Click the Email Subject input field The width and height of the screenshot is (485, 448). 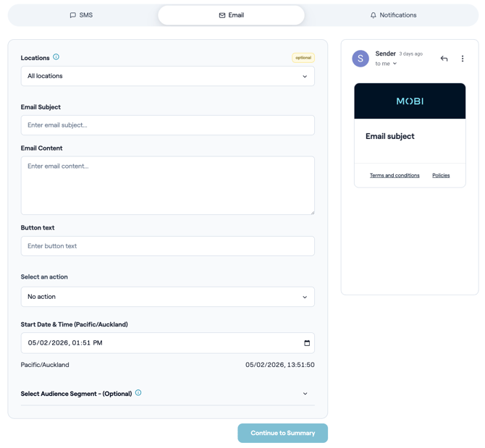click(x=167, y=125)
